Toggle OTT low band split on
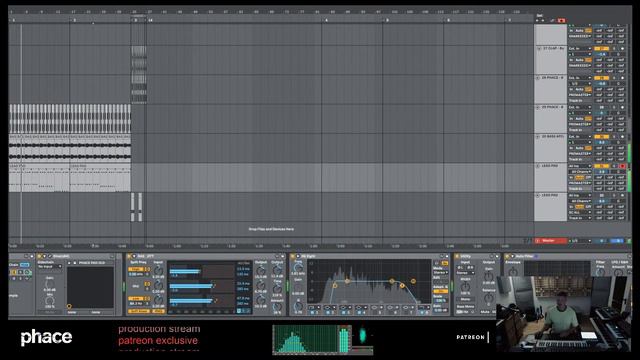640x360 pixels. point(136,298)
